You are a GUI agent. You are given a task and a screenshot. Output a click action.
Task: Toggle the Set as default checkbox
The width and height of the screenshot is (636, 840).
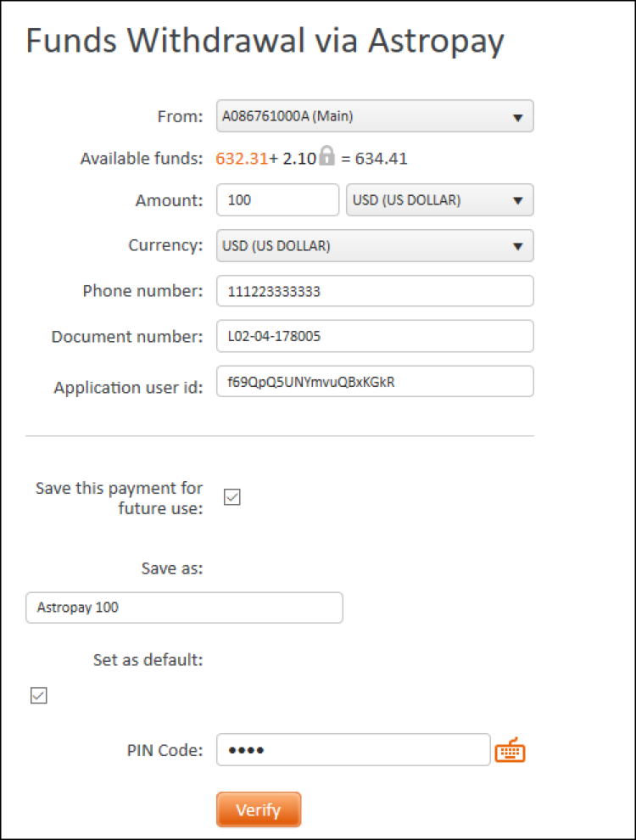[x=38, y=696]
